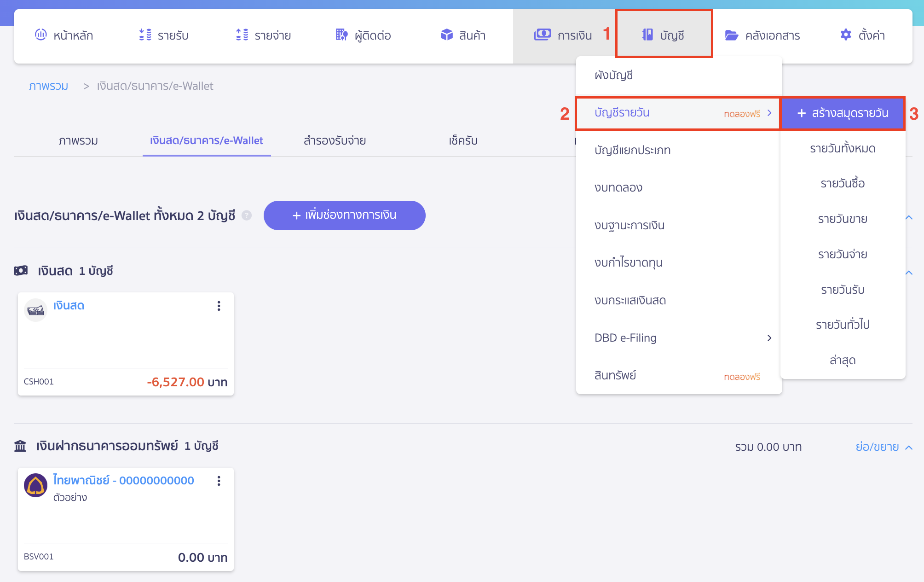Viewport: 924px width, 582px height.
Task: Open the kebab menu on เงินสด card
Action: [219, 305]
